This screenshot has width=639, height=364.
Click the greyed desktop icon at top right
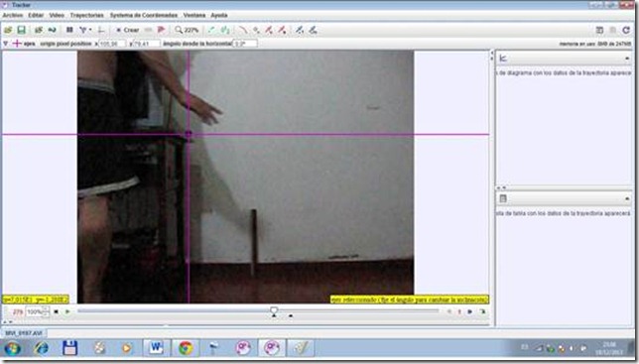[612, 30]
